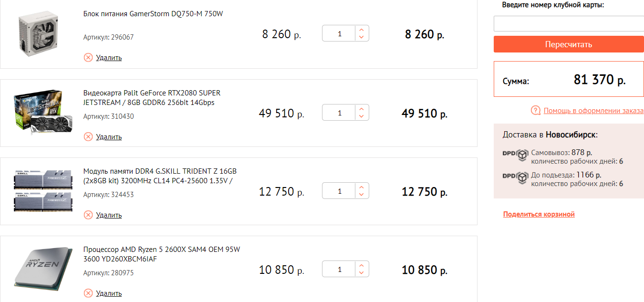
Task: Click Поделиться корзиной link
Action: coord(539,214)
